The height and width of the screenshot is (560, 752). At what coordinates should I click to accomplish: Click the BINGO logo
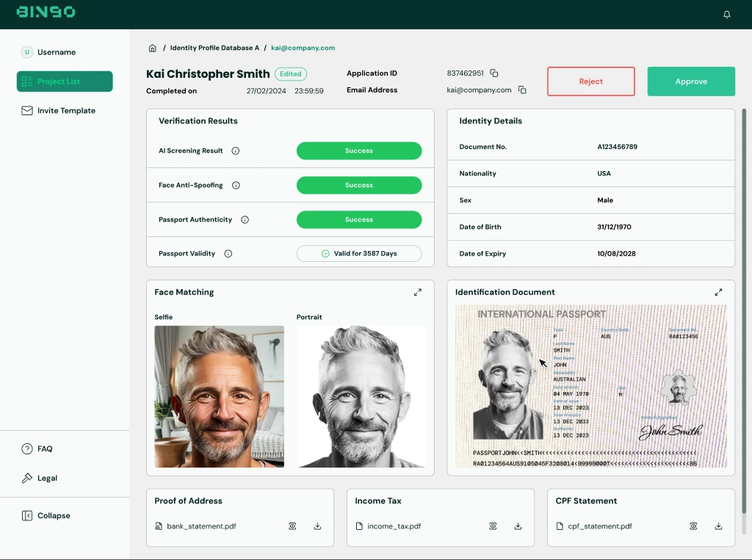point(46,12)
